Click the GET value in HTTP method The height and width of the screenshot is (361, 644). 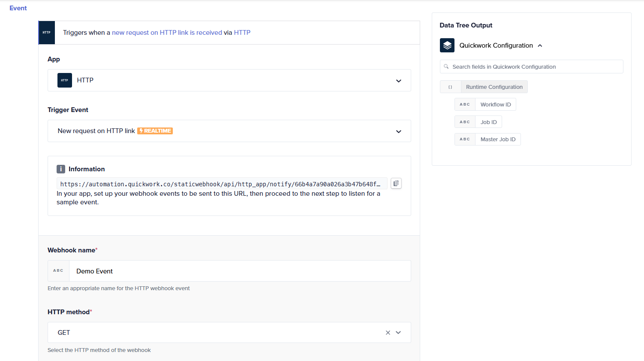[64, 333]
